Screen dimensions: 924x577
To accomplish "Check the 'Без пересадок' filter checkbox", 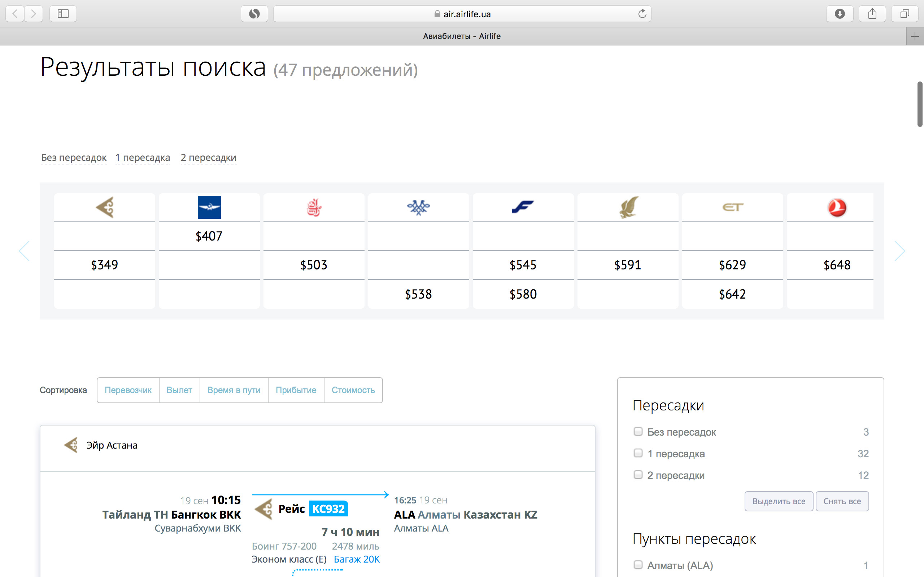I will coord(638,432).
